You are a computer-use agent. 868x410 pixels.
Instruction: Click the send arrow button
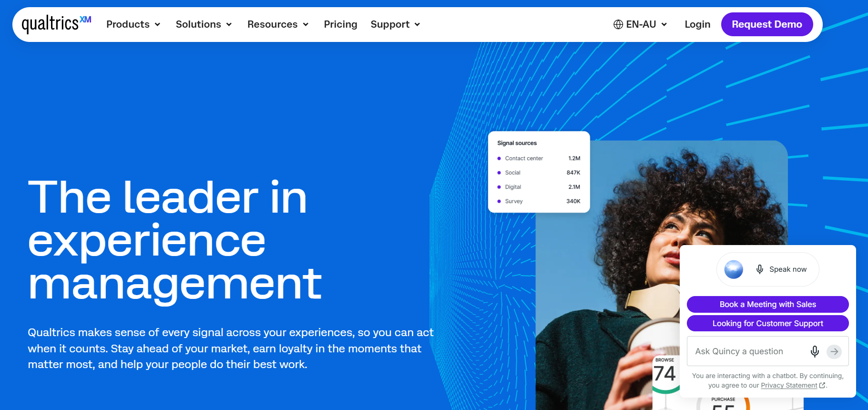[834, 352]
